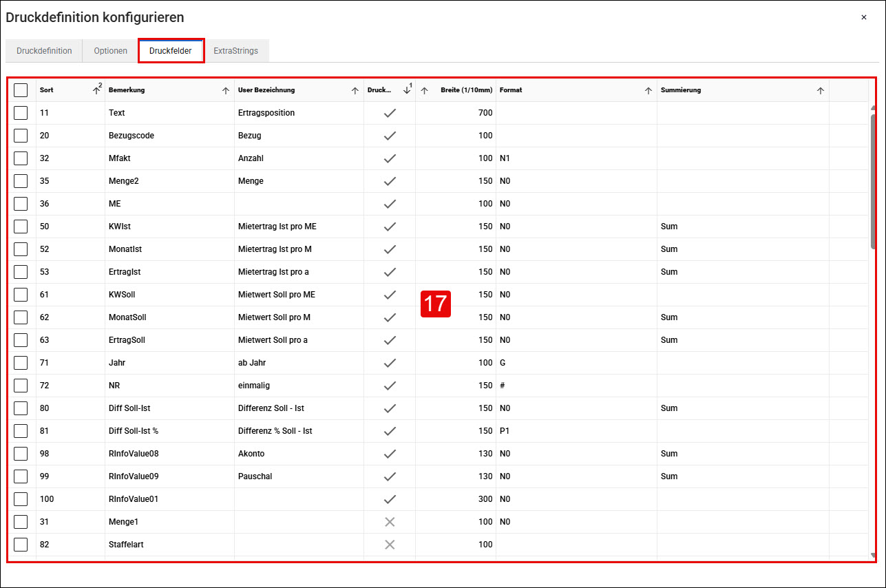Image resolution: width=886 pixels, height=588 pixels.
Task: Click the Anzahl user label cell
Action: coord(299,158)
